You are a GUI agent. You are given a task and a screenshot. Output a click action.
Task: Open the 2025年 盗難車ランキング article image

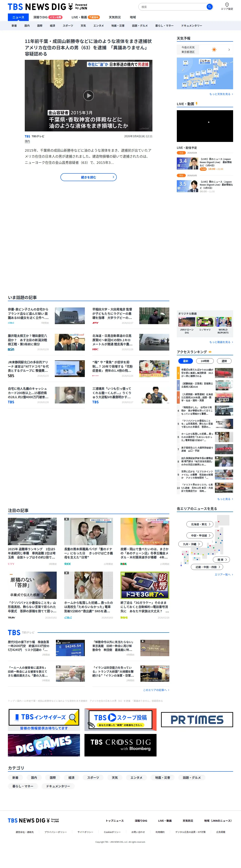click(32, 531)
